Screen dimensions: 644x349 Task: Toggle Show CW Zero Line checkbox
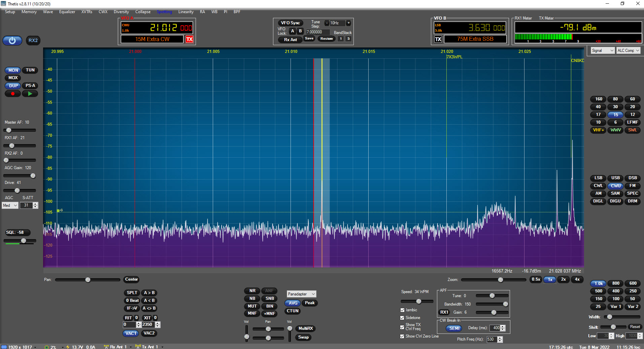(402, 336)
